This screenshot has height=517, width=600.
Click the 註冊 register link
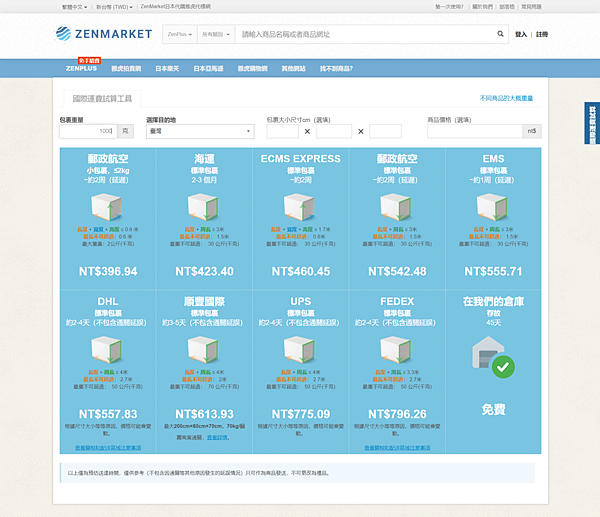click(541, 34)
